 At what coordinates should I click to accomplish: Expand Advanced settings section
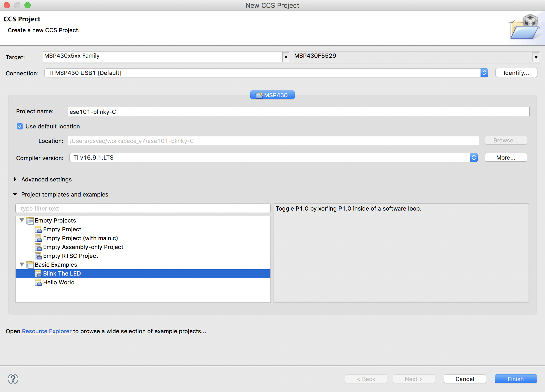click(15, 179)
